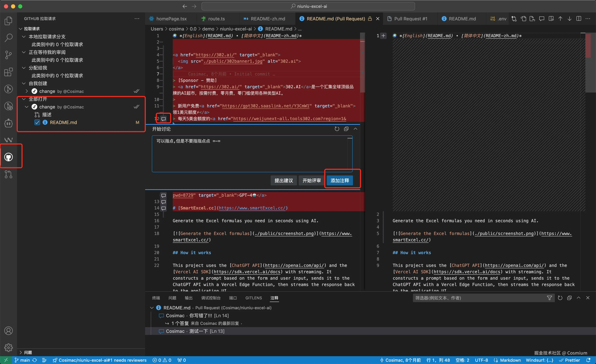Viewport: 596px width, 364px height.
Task: Collapse README.md comments group in panel
Action: click(152, 308)
